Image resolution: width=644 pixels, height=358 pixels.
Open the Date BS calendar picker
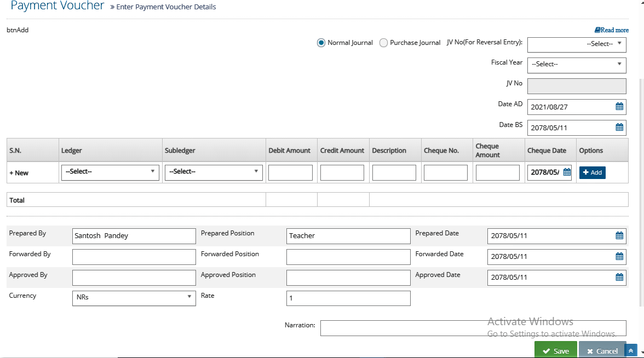pos(619,127)
